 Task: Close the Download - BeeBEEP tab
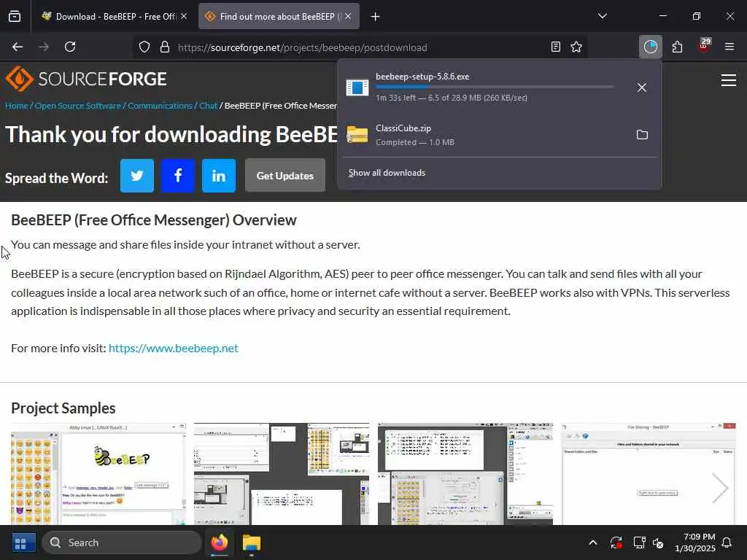tap(184, 16)
